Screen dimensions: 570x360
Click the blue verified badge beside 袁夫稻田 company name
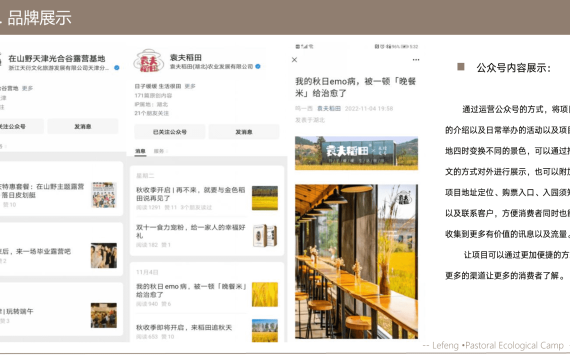pyautogui.click(x=258, y=67)
